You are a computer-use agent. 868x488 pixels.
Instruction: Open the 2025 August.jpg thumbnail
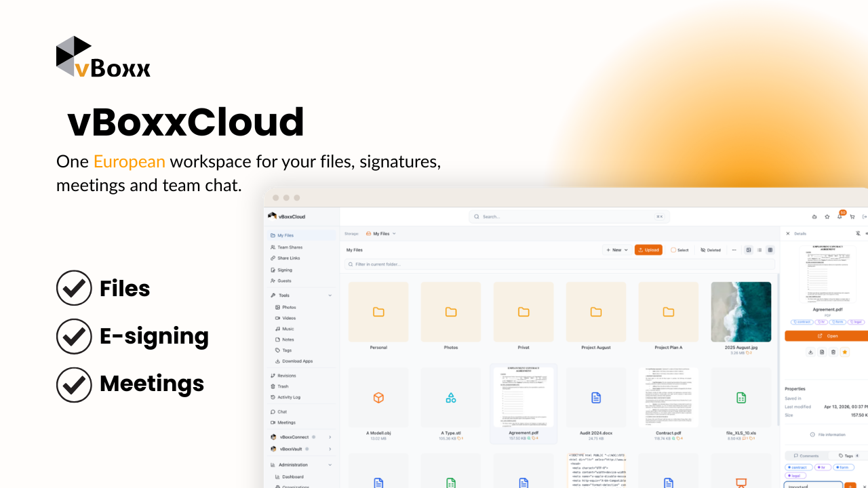click(x=741, y=312)
